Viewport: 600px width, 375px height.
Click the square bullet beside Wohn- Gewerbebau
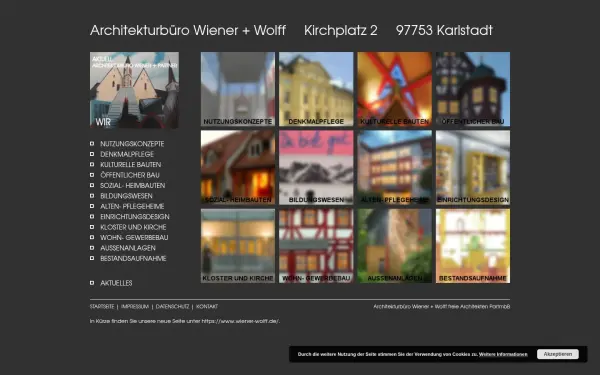(x=92, y=237)
